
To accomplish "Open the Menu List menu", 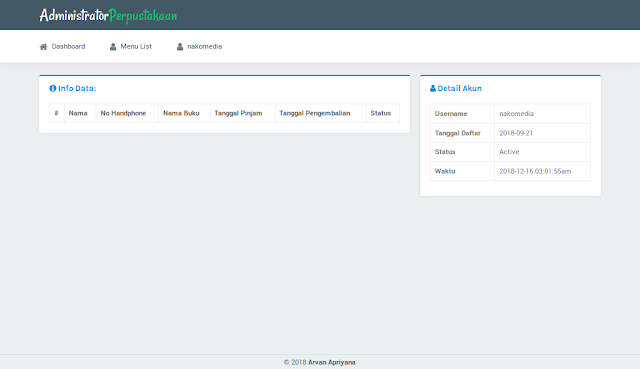I will pos(131,47).
